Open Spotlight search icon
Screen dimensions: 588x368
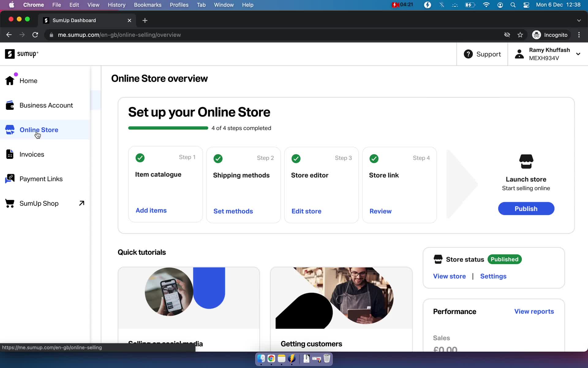tap(513, 5)
